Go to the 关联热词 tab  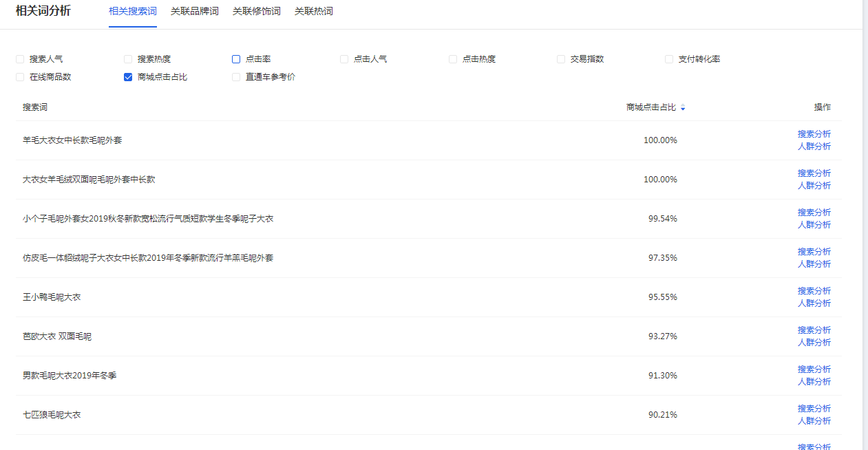[x=313, y=11]
